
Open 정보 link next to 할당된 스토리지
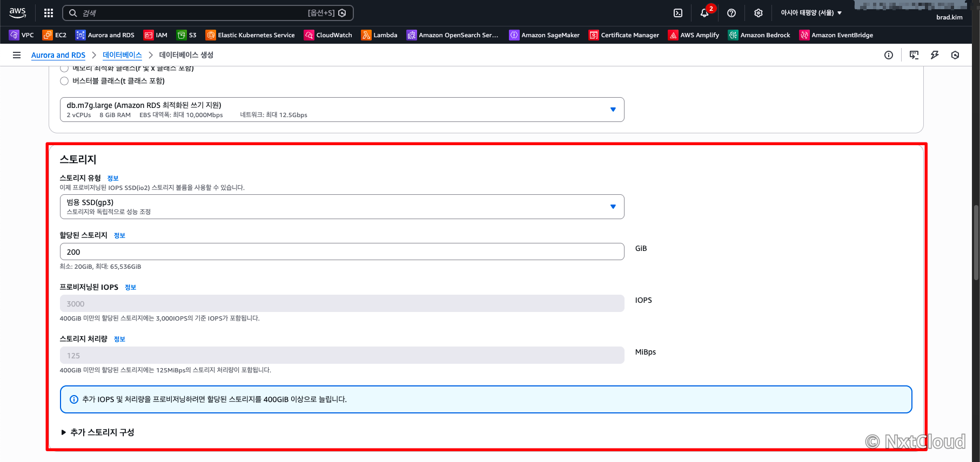click(119, 235)
